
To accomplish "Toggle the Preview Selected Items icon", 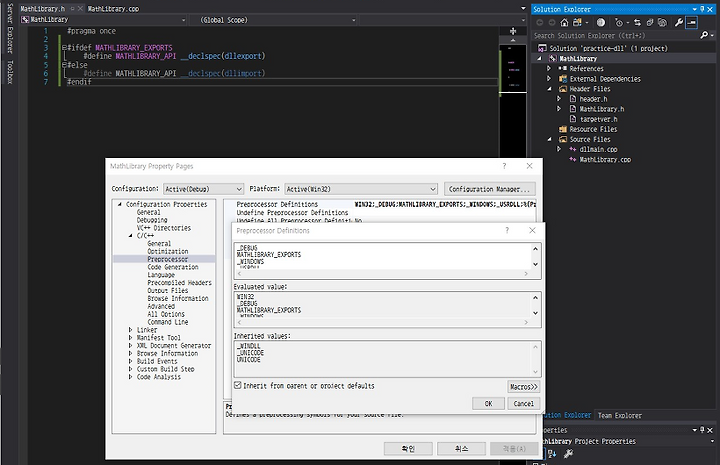I will coord(692,22).
